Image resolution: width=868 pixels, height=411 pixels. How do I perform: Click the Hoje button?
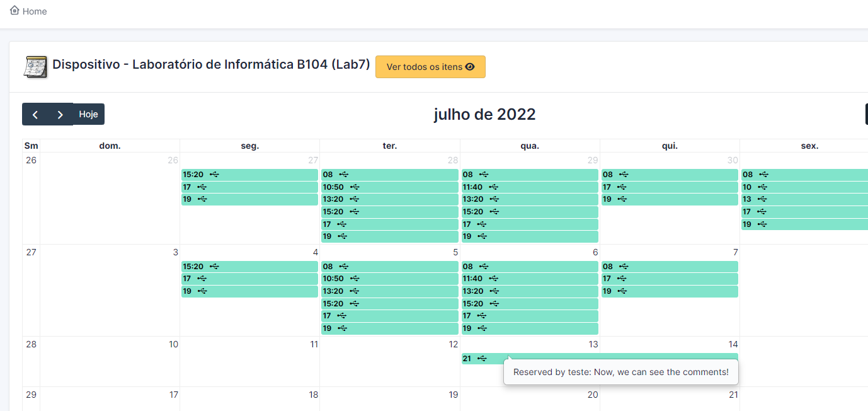click(88, 114)
